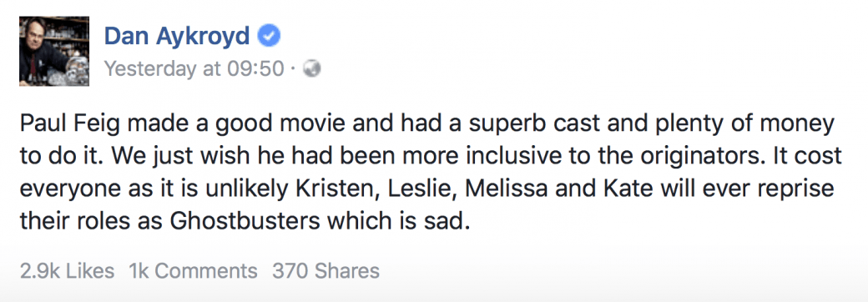The image size is (868, 302).
Task: Click the globe public audience icon
Action: (x=312, y=68)
